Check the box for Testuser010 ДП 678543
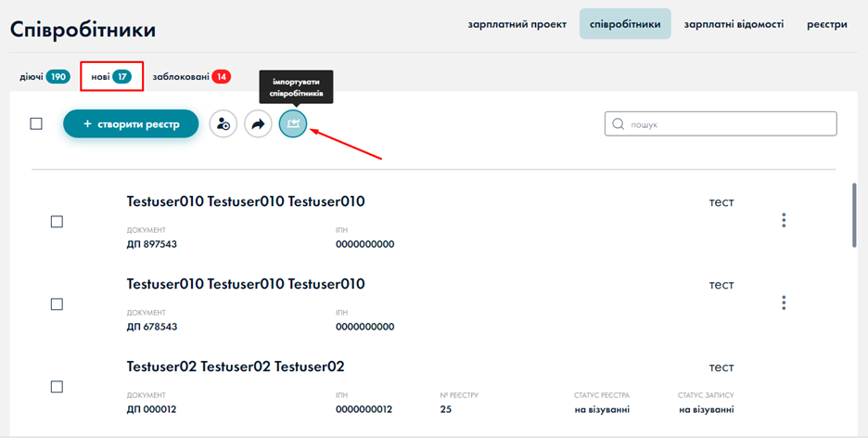The image size is (868, 438). coord(57,304)
